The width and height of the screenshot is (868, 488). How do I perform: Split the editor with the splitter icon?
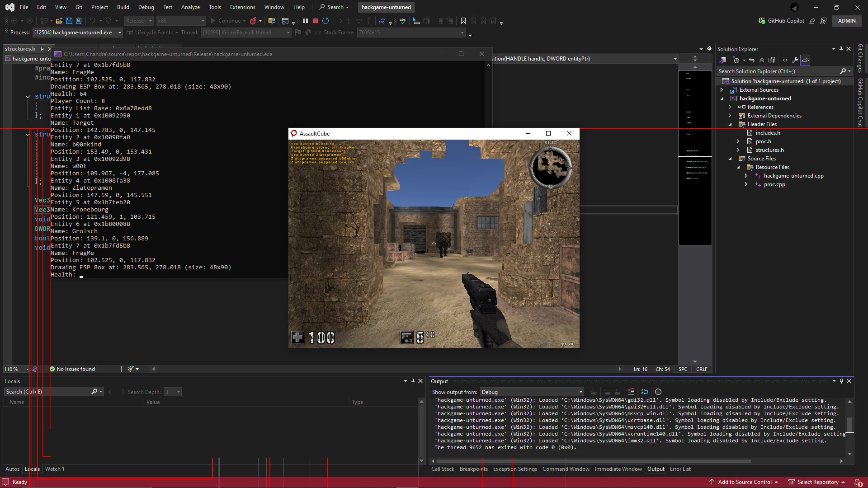pyautogui.click(x=695, y=59)
